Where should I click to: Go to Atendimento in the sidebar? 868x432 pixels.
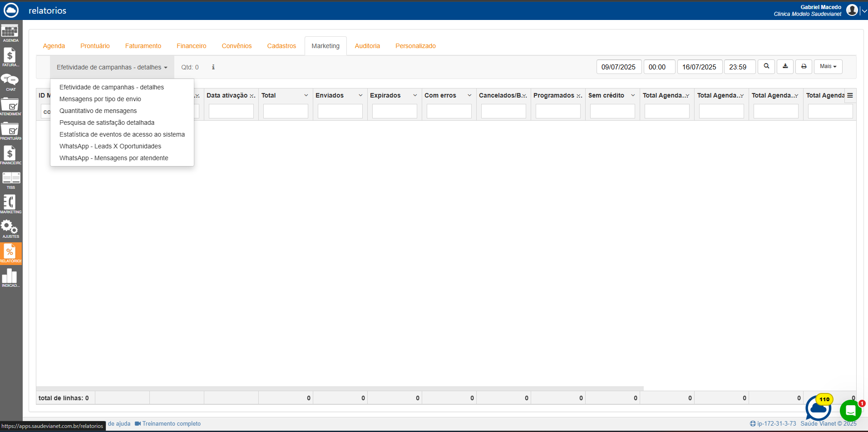pyautogui.click(x=10, y=107)
